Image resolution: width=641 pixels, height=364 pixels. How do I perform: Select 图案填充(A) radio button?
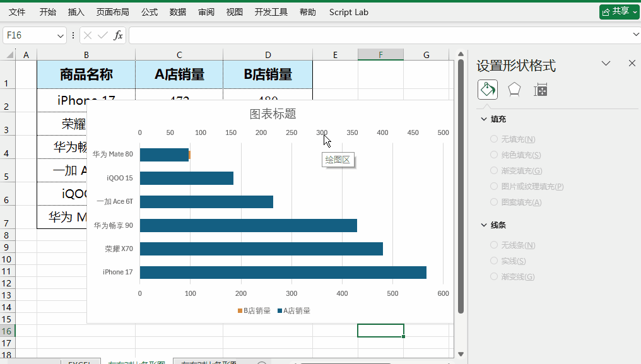coord(494,202)
